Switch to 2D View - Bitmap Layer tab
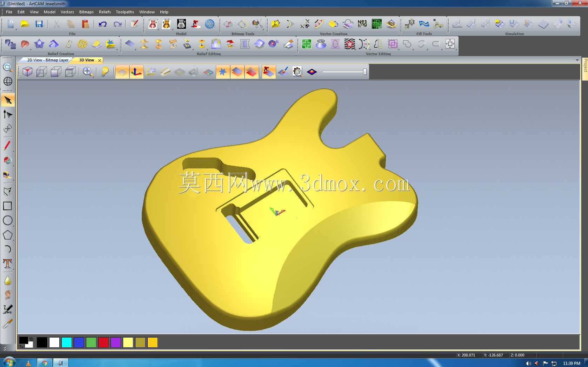Screen dimensions: 588x367 [x=48, y=60]
